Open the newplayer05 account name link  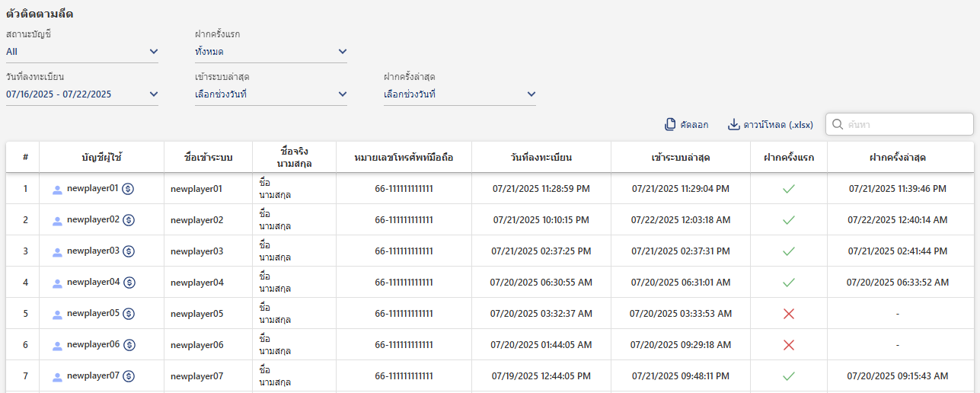93,313
